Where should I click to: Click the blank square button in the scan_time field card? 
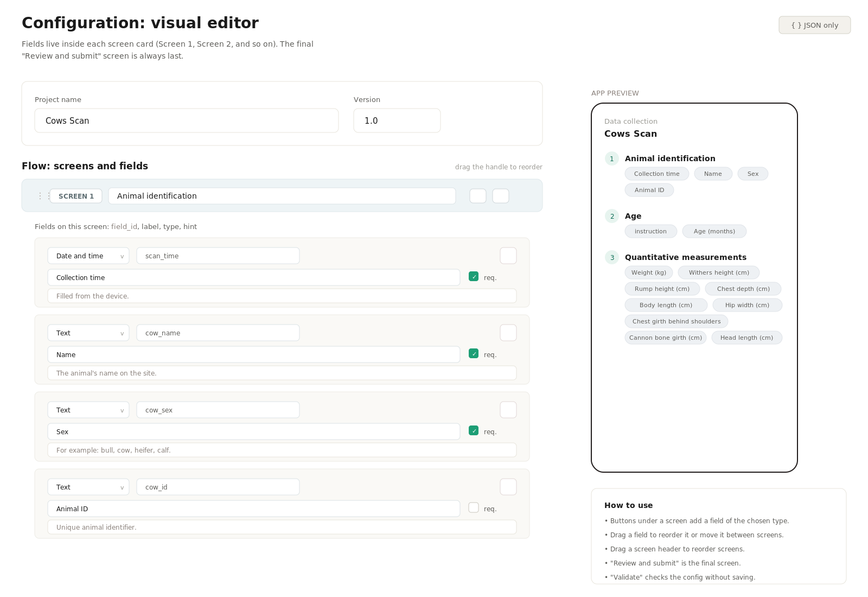(x=508, y=256)
